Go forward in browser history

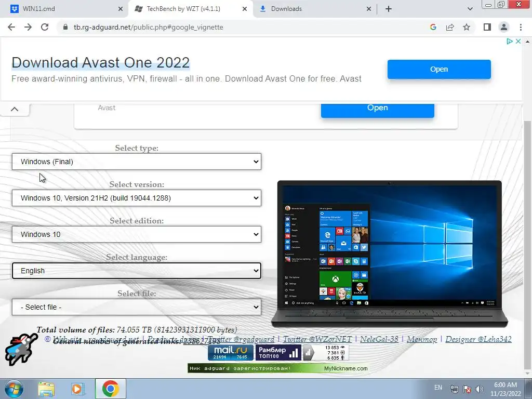28,27
